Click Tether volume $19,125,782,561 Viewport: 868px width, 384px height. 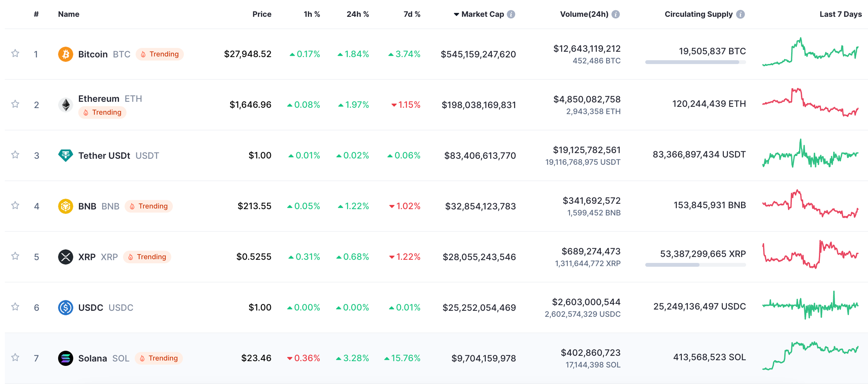[x=587, y=150]
